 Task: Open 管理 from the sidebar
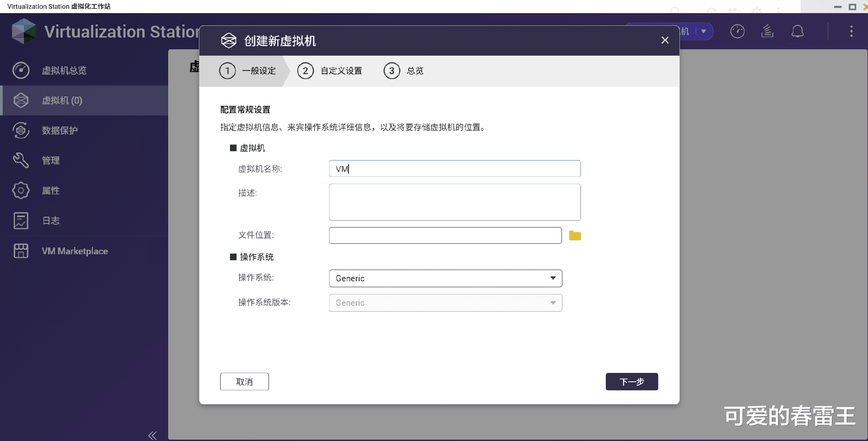[x=21, y=160]
